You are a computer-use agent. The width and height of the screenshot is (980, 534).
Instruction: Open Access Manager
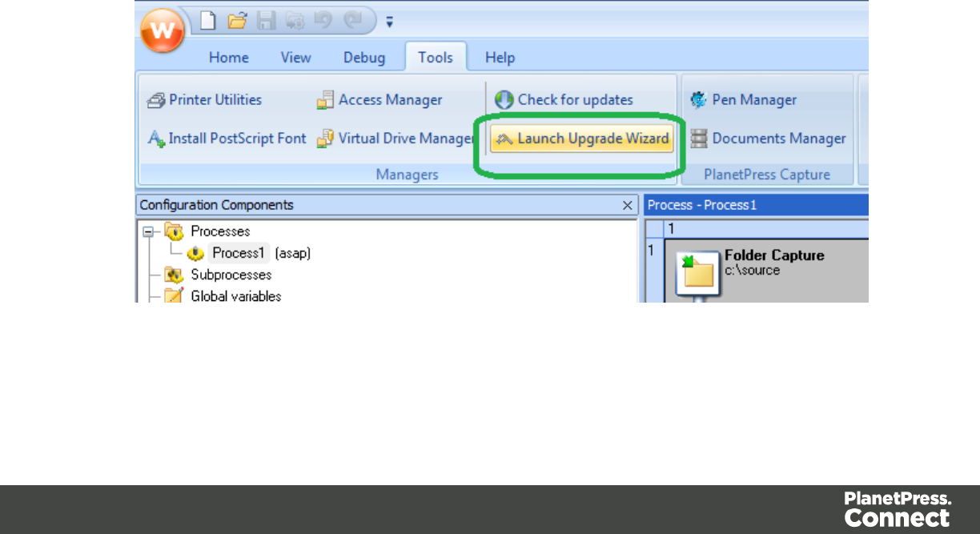pos(380,100)
